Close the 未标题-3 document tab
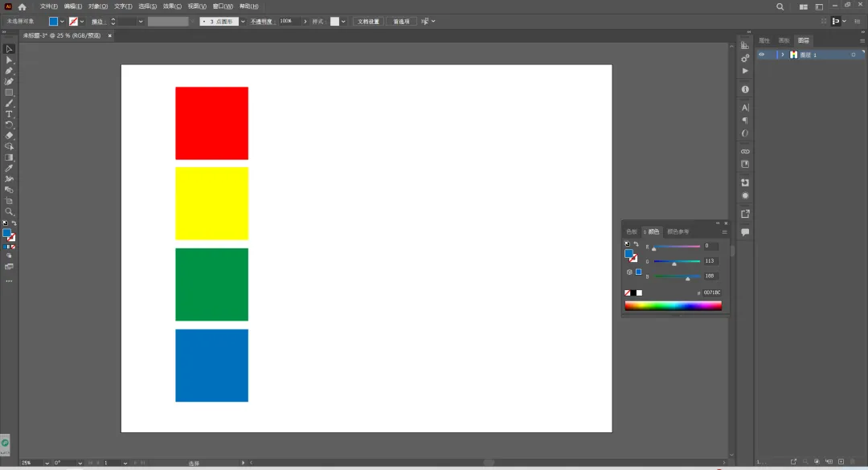The image size is (868, 470). point(109,35)
